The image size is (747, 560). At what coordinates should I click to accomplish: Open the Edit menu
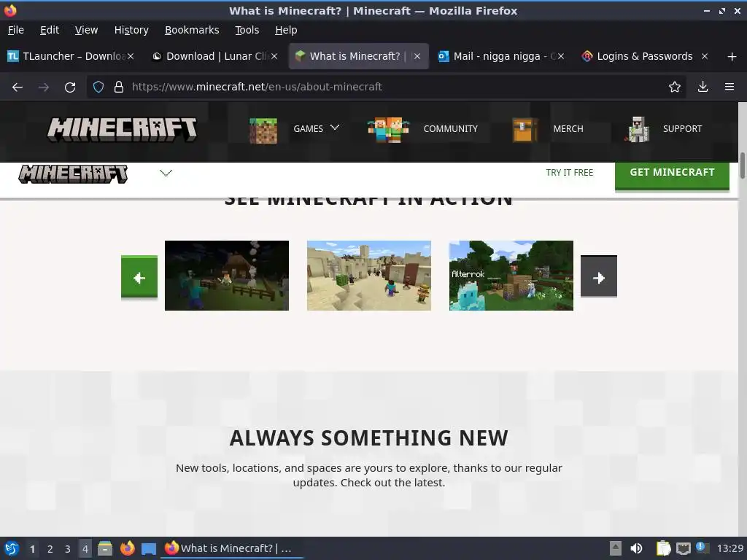coord(50,30)
